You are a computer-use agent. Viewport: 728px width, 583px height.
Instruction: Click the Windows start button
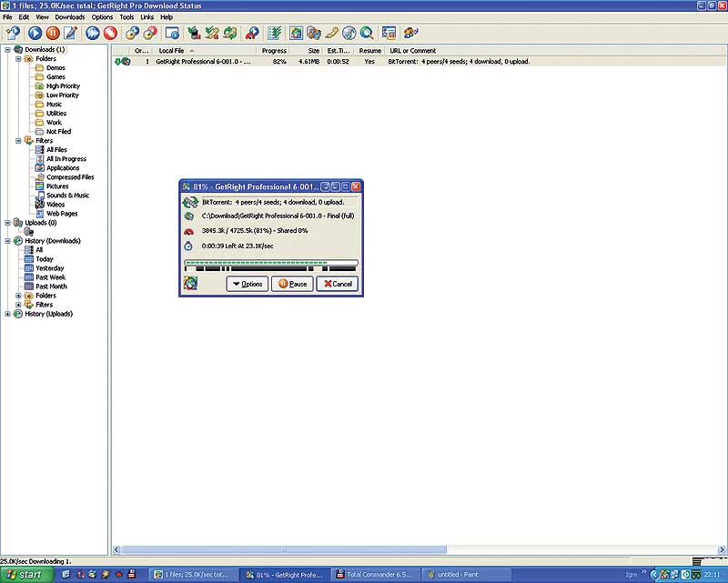pyautogui.click(x=27, y=575)
